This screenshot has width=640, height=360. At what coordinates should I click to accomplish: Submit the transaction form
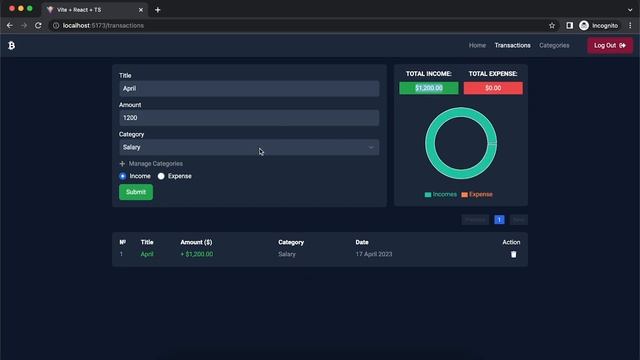[x=136, y=192]
